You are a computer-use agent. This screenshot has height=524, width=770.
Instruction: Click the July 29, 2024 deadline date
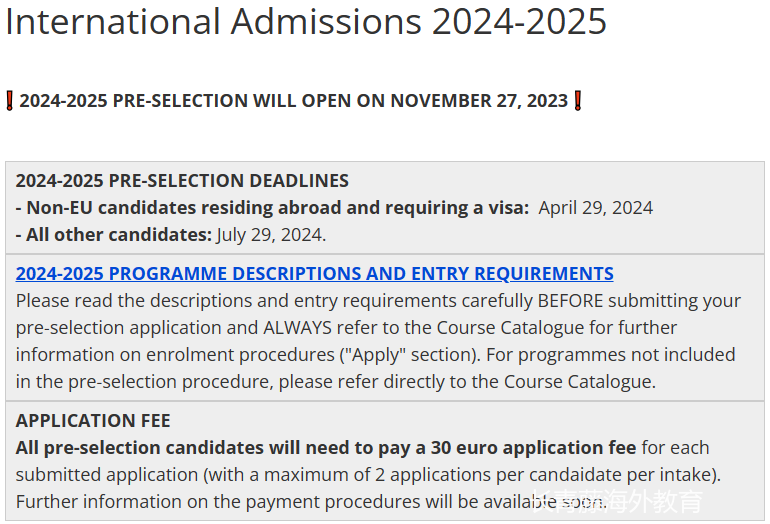(x=271, y=235)
